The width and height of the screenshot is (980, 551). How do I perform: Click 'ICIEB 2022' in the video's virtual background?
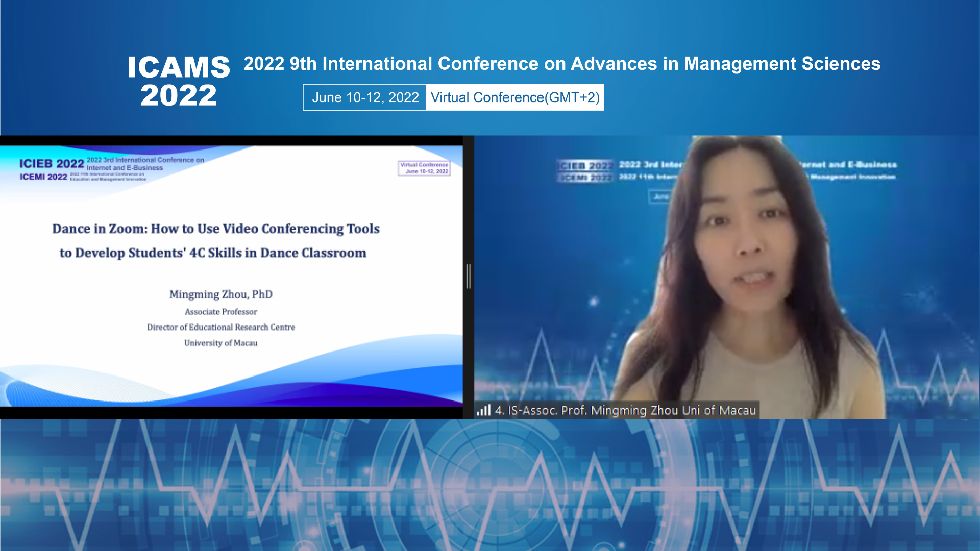tap(585, 166)
